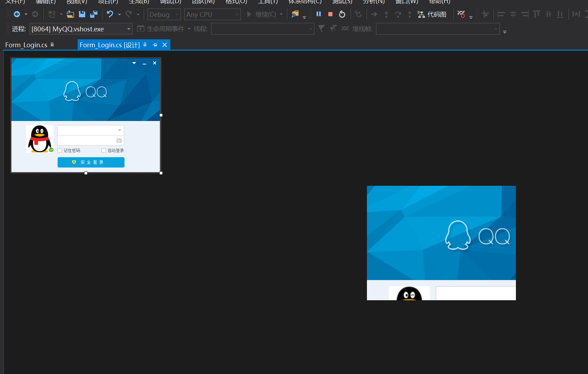Open the 线程 thread dropdown
588x374 pixels.
[262, 29]
